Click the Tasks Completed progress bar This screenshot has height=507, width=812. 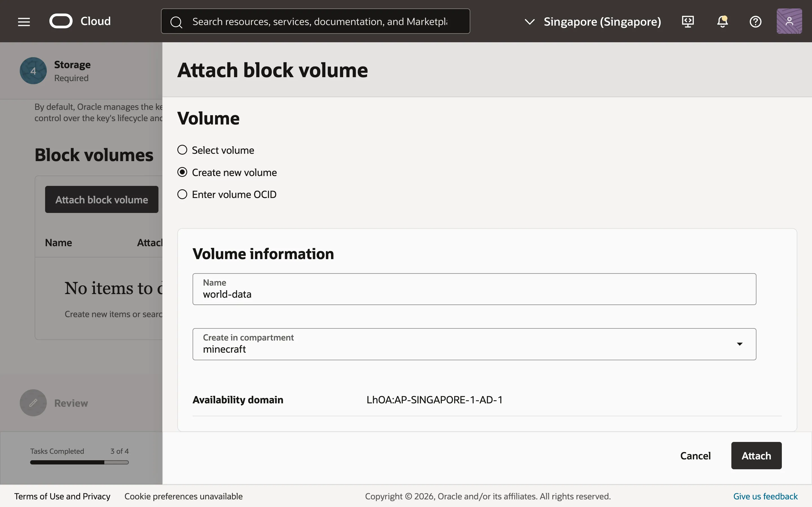coord(79,462)
